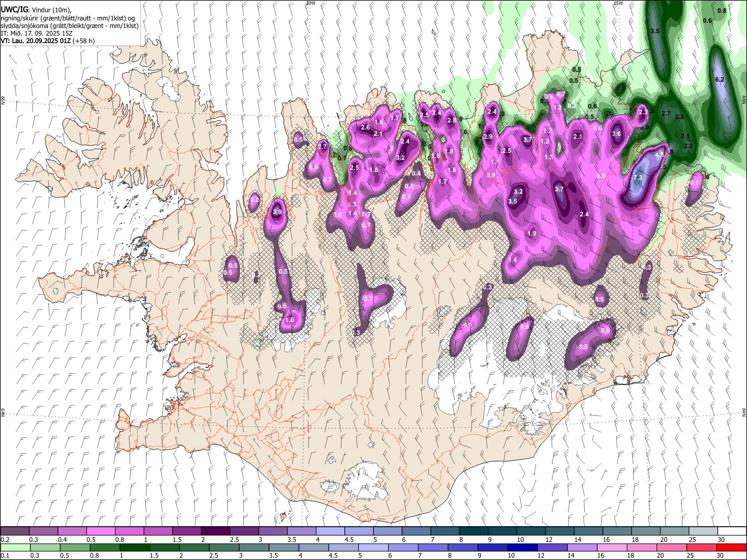Click the bright red rain swatch labeled 30
The image size is (747, 560).
[x=731, y=547]
